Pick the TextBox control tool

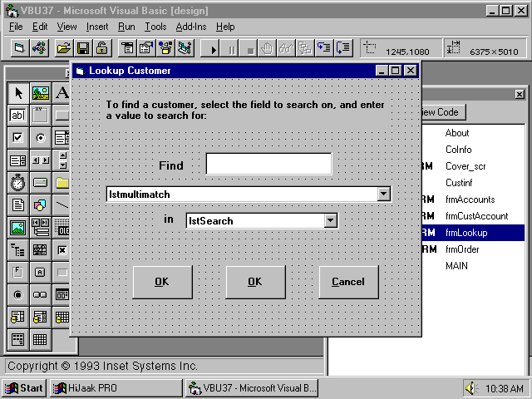tap(17, 116)
